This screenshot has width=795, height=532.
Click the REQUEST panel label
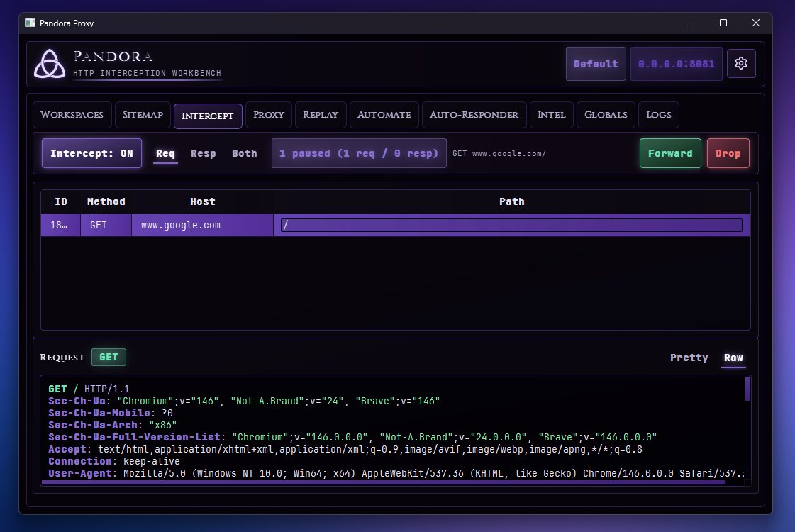pos(62,358)
